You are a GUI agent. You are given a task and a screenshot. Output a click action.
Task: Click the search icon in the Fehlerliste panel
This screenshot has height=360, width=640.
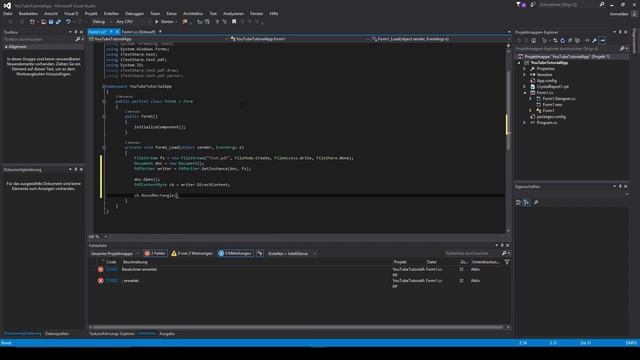click(x=504, y=253)
